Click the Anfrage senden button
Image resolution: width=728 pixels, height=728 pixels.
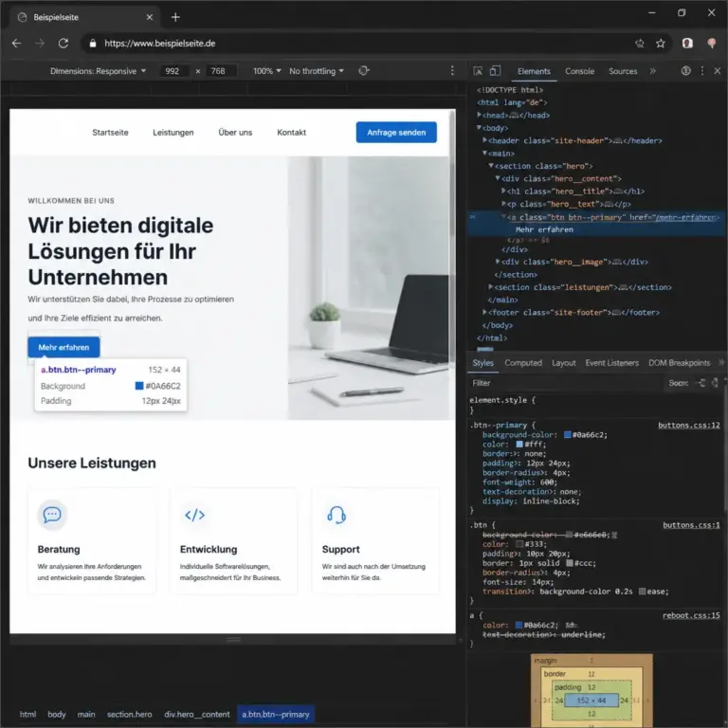point(396,133)
